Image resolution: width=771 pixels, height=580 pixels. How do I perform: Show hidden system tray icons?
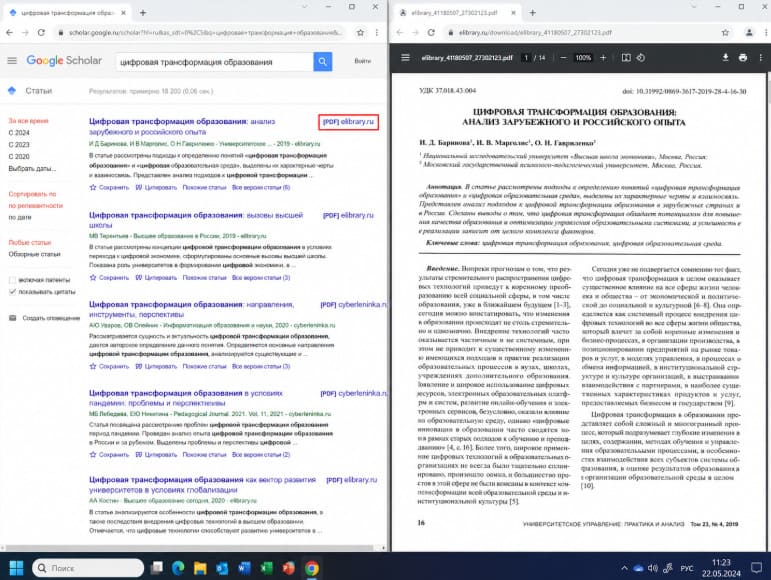tap(624, 568)
